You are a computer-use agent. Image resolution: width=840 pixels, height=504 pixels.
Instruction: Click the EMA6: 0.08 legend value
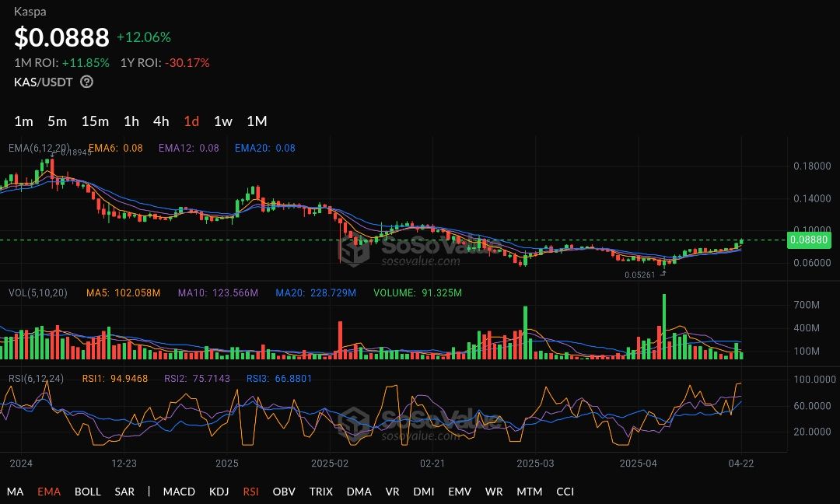[115, 148]
